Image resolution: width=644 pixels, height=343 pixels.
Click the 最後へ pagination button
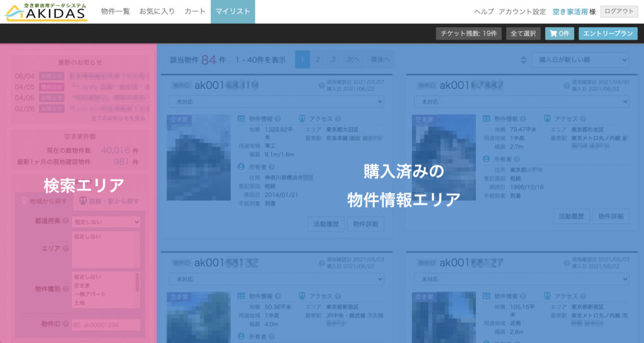click(x=380, y=60)
